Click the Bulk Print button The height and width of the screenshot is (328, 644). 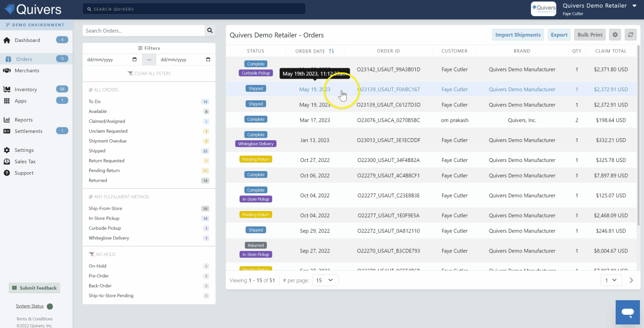(590, 35)
